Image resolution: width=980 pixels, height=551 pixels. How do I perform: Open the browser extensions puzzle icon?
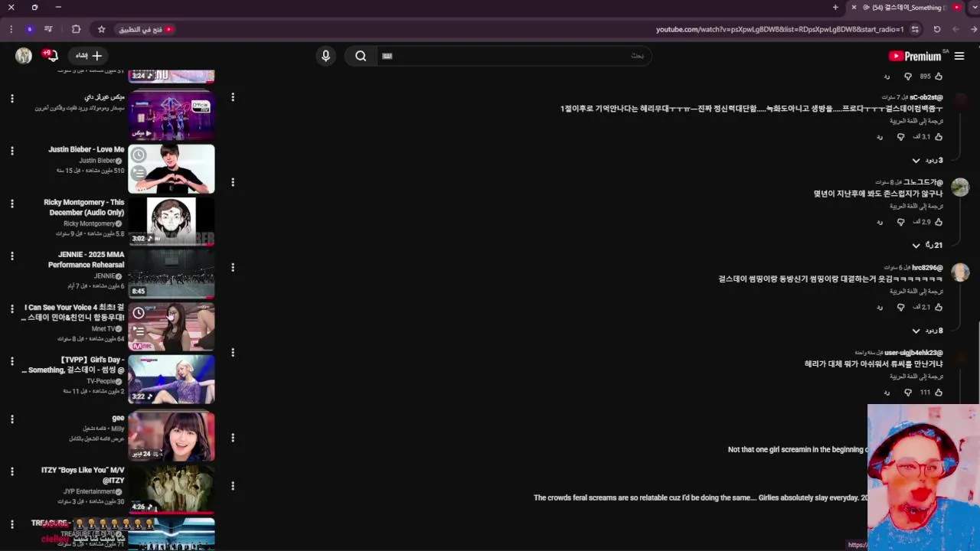76,29
